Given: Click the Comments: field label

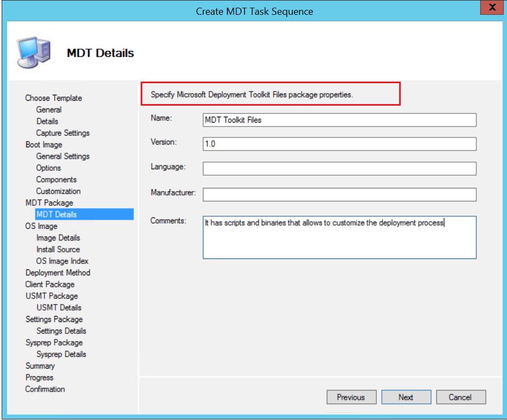Looking at the screenshot, I should 169,221.
